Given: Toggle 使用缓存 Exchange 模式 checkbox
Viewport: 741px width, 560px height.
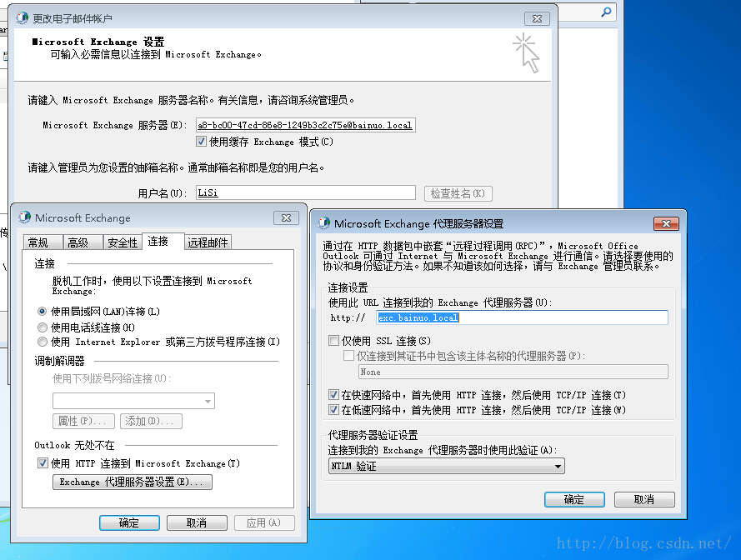Looking at the screenshot, I should [202, 142].
